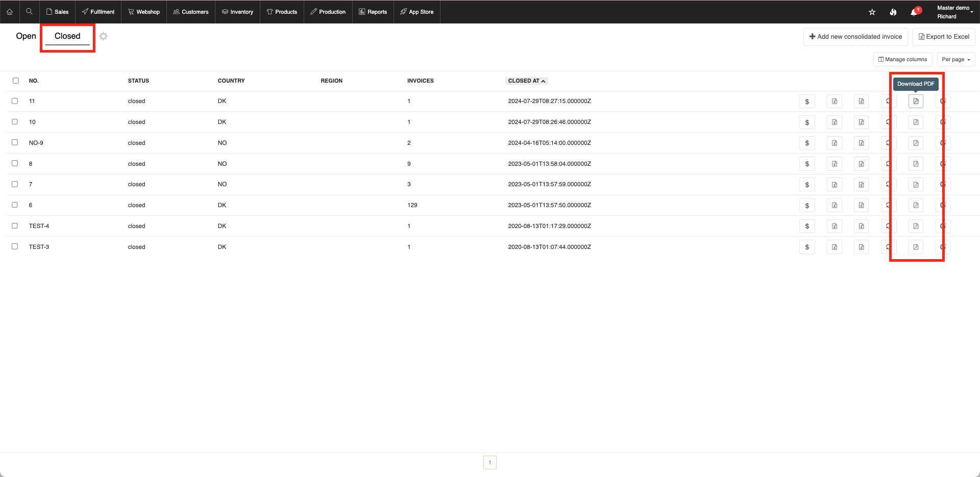Open the Production menu
980x477 pixels.
328,12
